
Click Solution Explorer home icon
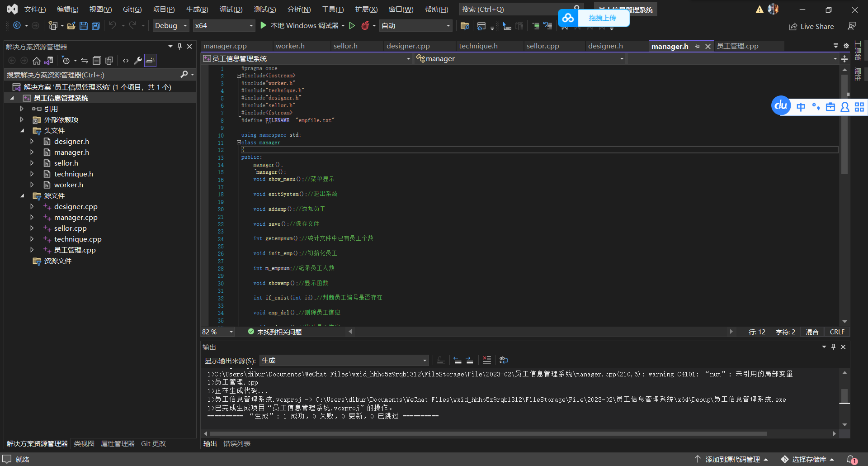pyautogui.click(x=37, y=61)
